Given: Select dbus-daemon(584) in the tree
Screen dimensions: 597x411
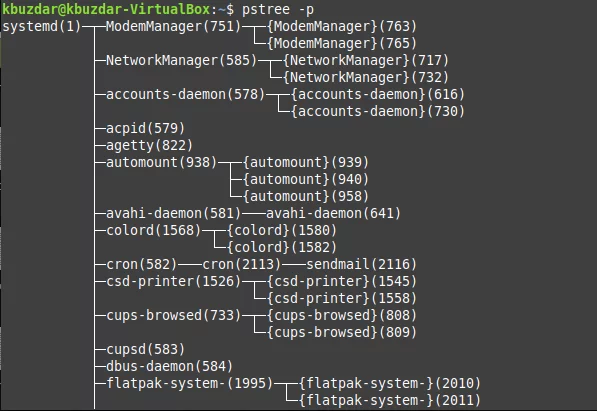Looking at the screenshot, I should [169, 367].
